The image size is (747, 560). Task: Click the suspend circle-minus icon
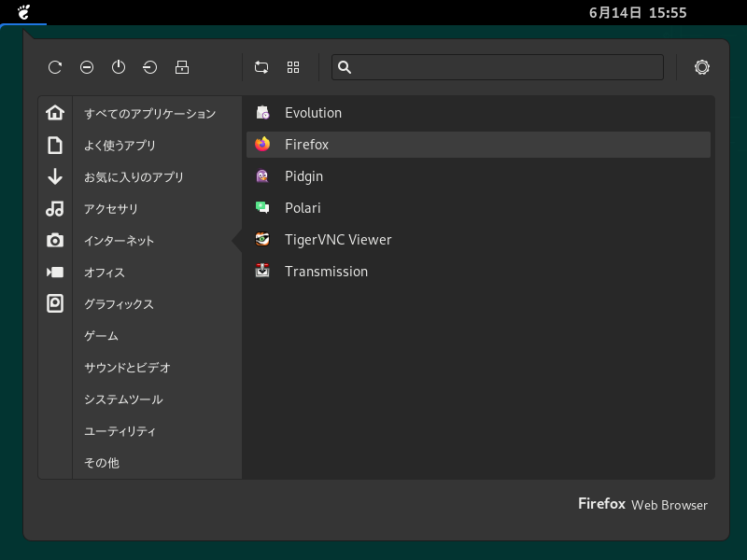click(x=87, y=67)
